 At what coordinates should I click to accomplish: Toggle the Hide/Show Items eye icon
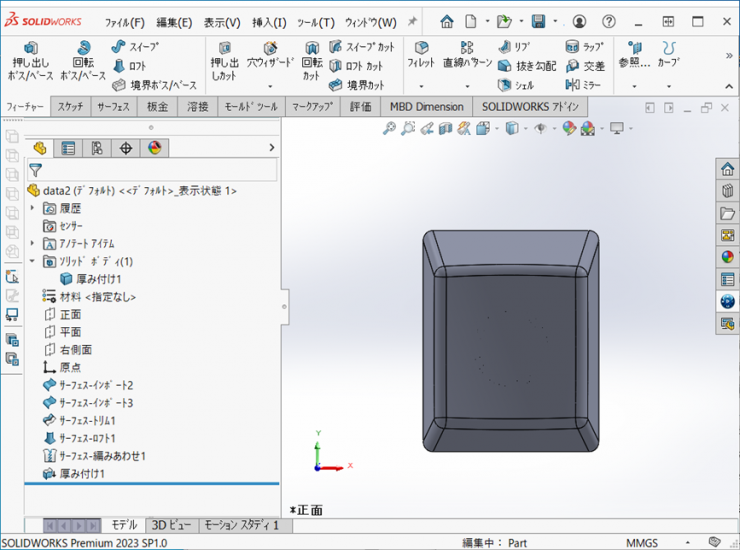[541, 128]
